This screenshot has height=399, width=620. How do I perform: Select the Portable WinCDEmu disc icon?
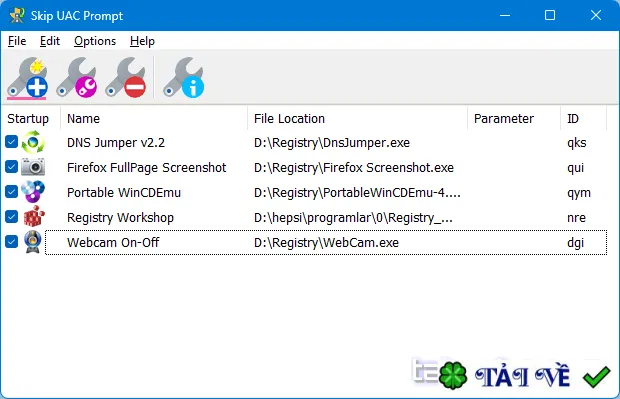click(33, 192)
